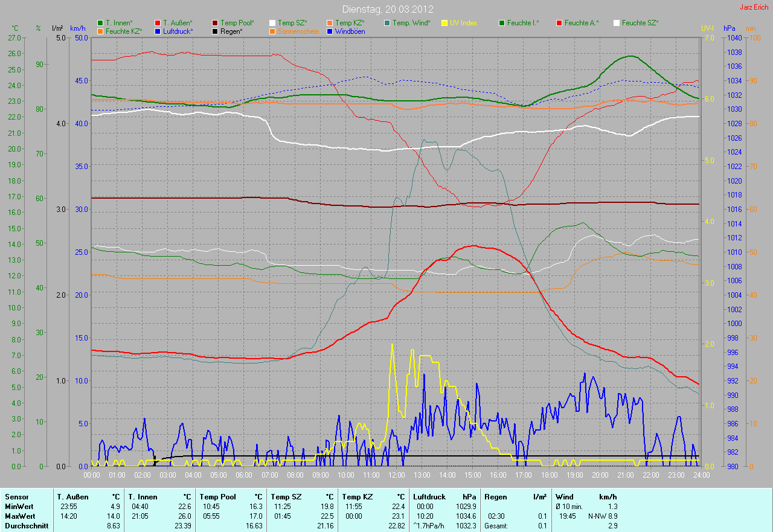
Task: Click the orange Sonnenschein swatch
Action: pyautogui.click(x=272, y=31)
